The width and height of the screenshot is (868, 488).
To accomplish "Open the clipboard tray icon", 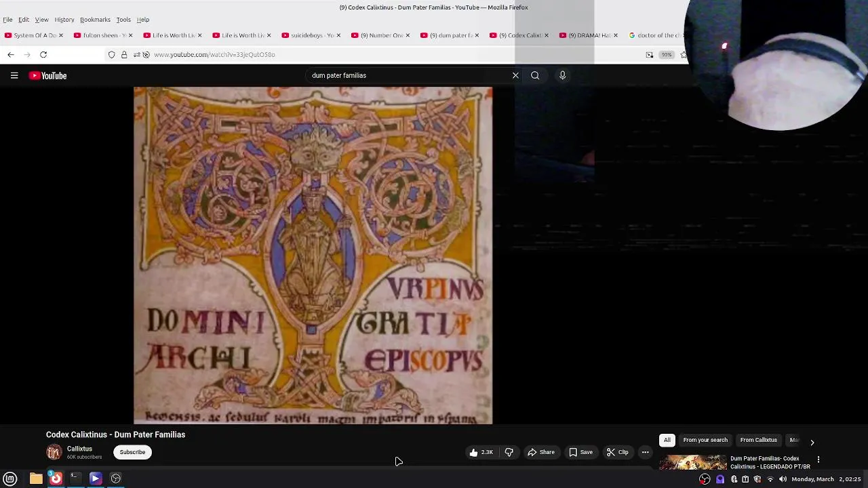I will pos(745,479).
